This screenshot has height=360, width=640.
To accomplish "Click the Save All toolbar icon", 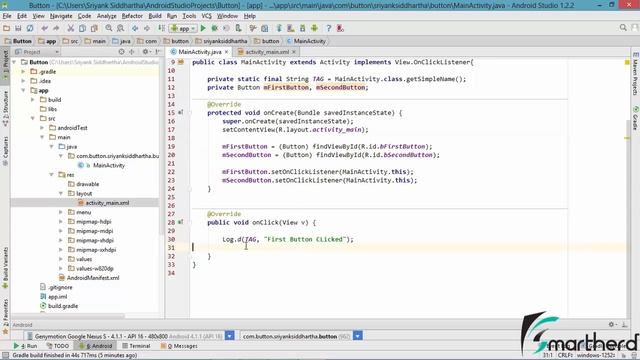I will pos(18,28).
